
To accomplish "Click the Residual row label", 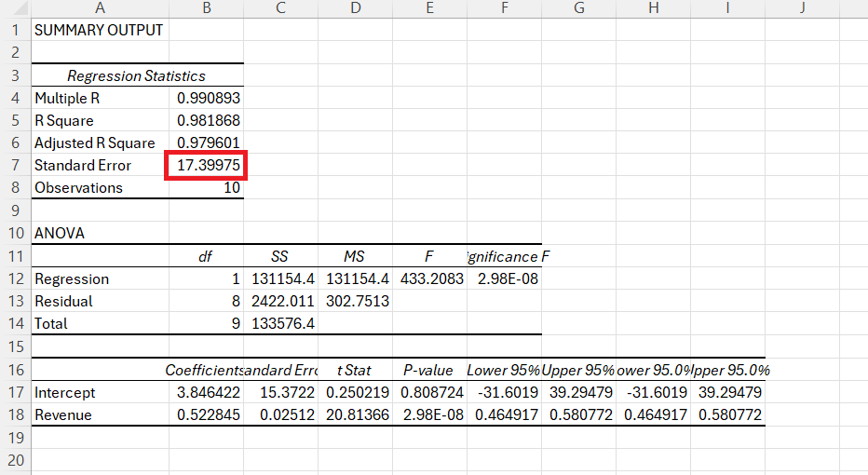I will [x=100, y=301].
